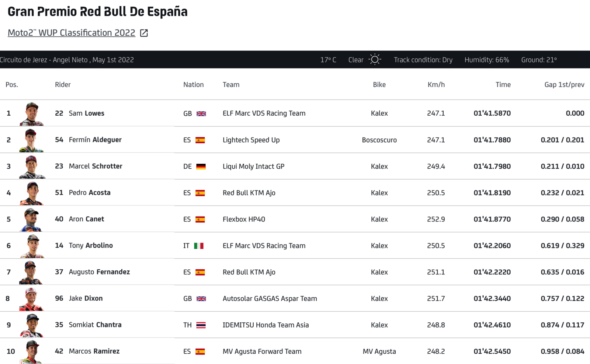The width and height of the screenshot is (590, 364).
Task: Click top speed value 252.9
Action: pyautogui.click(x=436, y=219)
